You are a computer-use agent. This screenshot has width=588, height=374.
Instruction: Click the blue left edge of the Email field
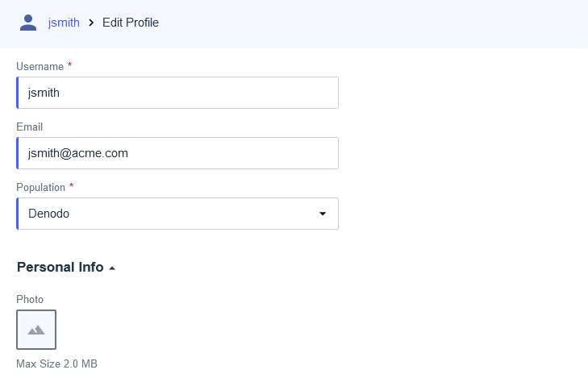[x=17, y=153]
